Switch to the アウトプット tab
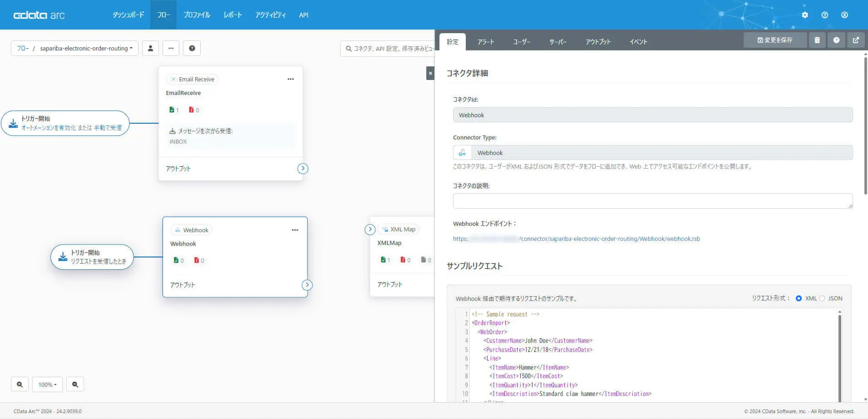Viewport: 868px width, 419px height. [x=598, y=42]
